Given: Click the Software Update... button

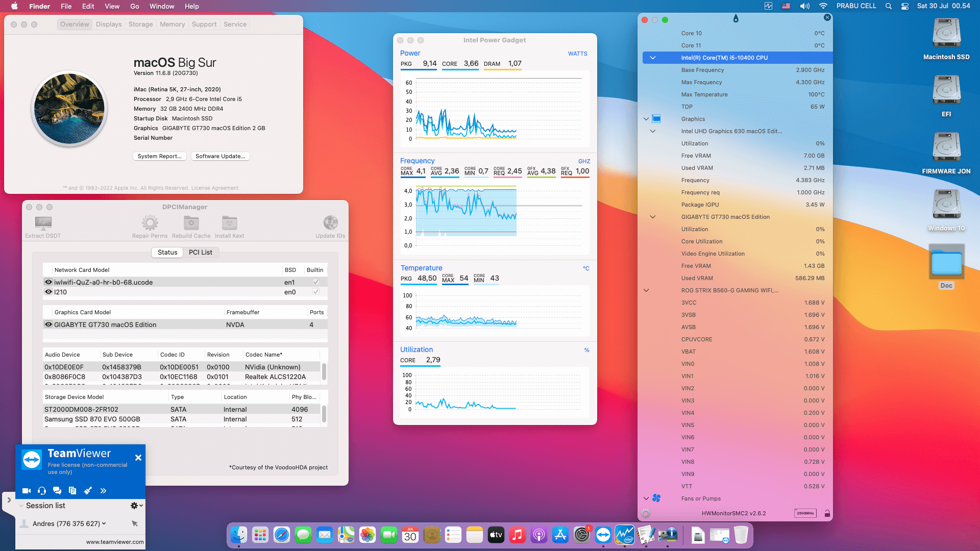Looking at the screenshot, I should (220, 156).
